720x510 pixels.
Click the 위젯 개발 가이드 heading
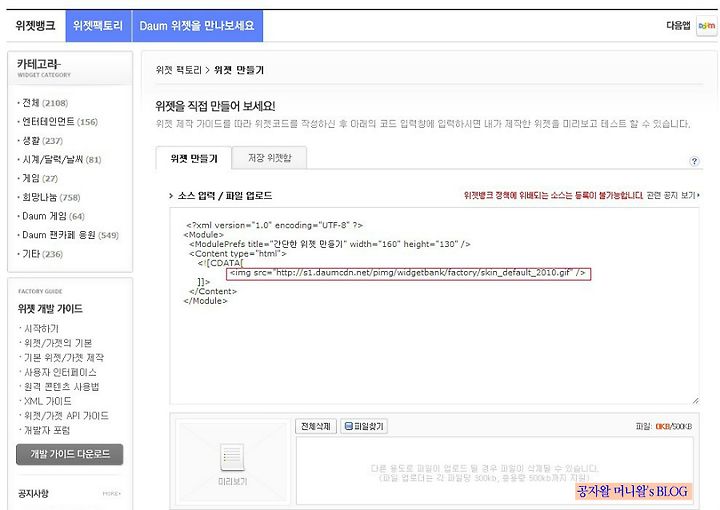point(51,308)
